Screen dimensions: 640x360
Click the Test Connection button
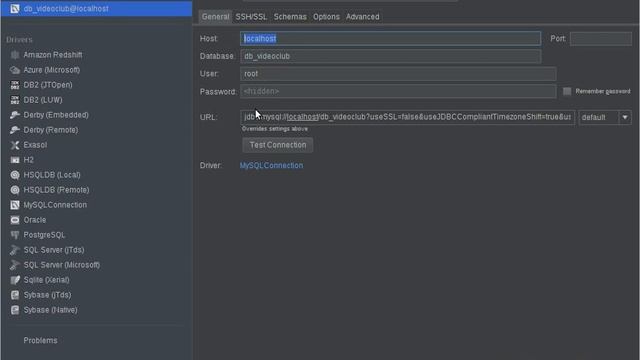(278, 145)
